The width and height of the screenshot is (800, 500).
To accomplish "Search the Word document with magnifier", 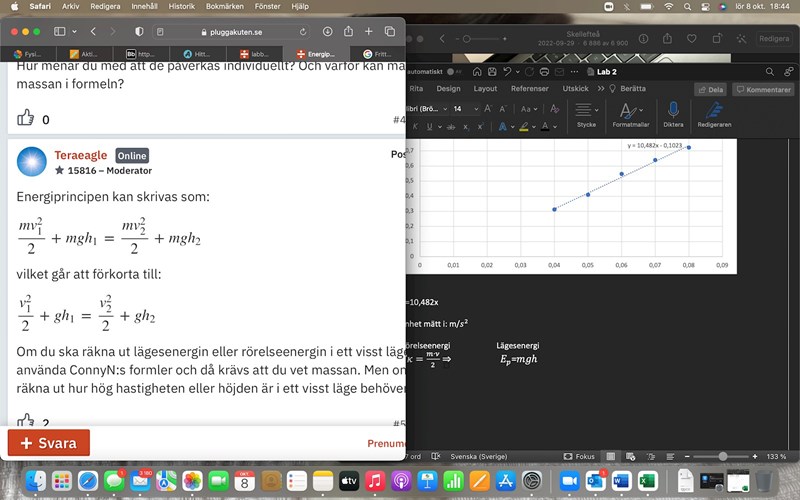I will 771,72.
